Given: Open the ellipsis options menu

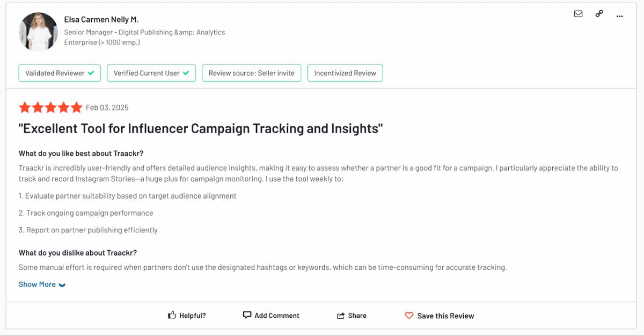Looking at the screenshot, I should pos(620,17).
